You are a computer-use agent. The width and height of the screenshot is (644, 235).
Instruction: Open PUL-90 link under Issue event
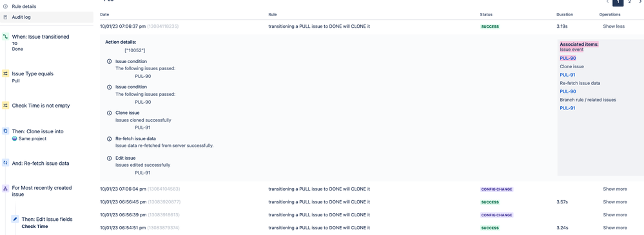tap(567, 58)
